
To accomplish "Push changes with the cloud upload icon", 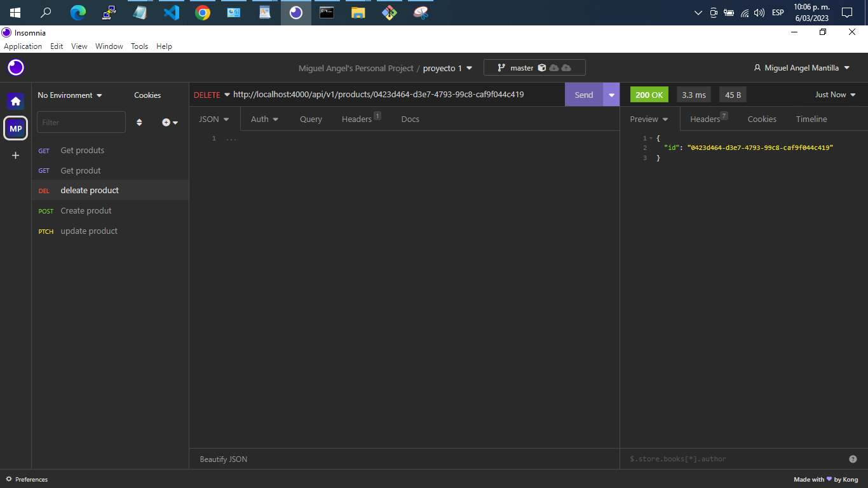I will [566, 67].
